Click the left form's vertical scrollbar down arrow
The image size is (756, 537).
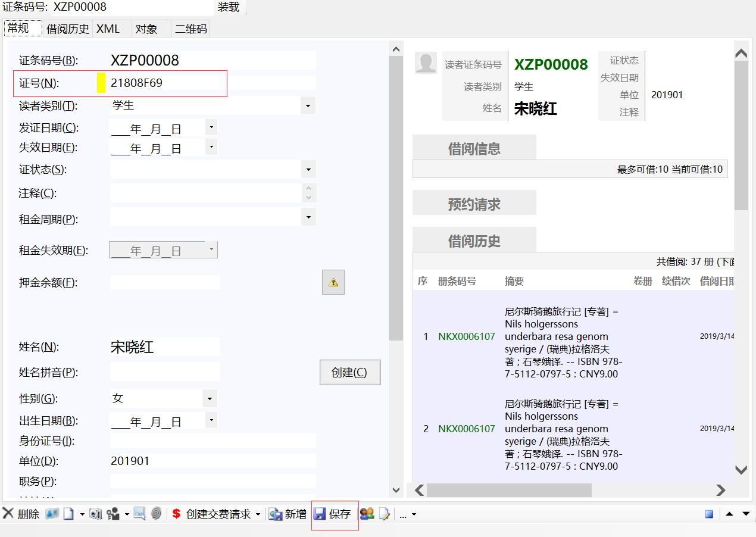(x=396, y=490)
